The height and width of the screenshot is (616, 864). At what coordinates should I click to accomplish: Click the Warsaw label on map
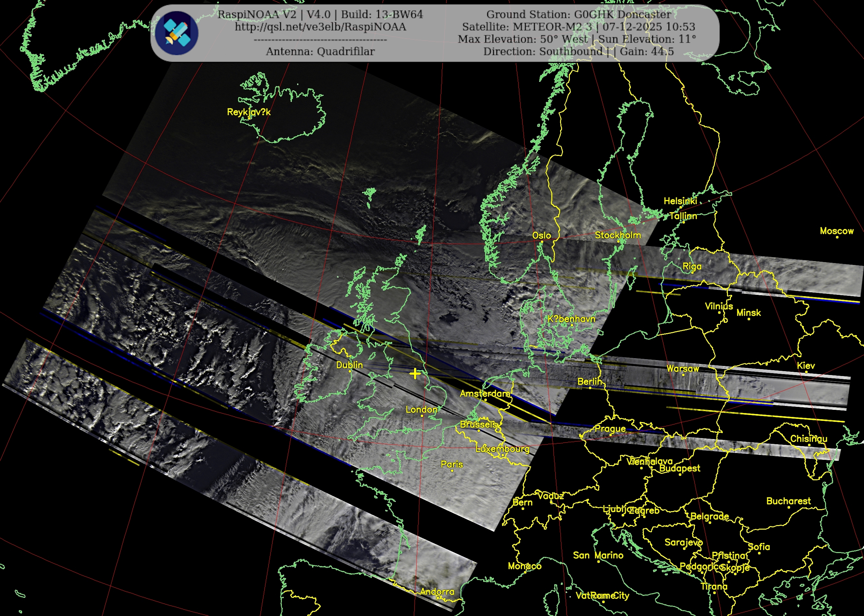click(x=683, y=369)
